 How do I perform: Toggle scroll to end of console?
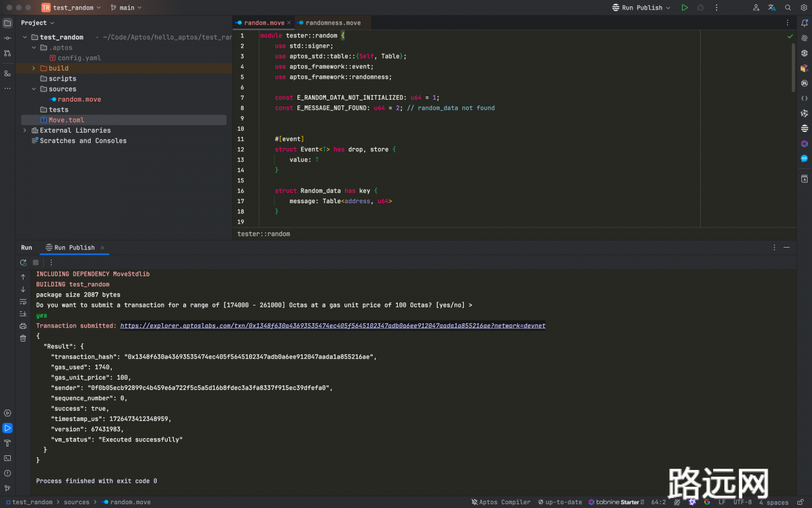(23, 314)
